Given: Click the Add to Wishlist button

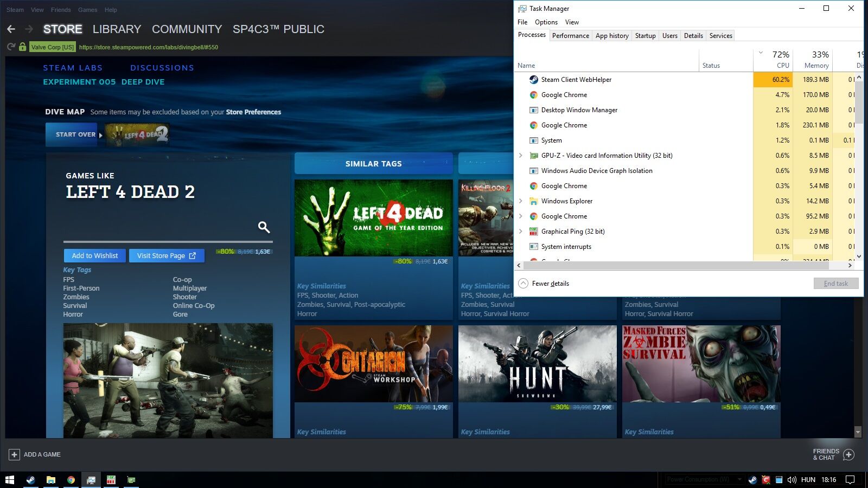Looking at the screenshot, I should (x=95, y=256).
